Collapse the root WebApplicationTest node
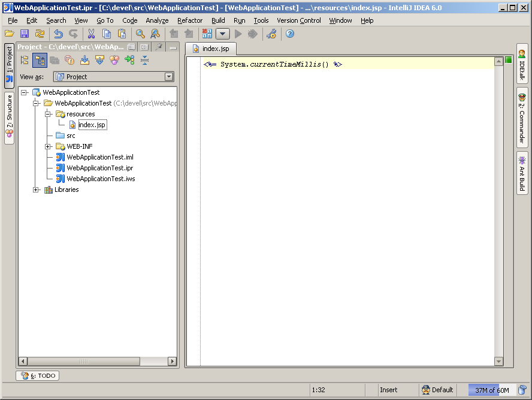The image size is (532, 400). click(24, 92)
